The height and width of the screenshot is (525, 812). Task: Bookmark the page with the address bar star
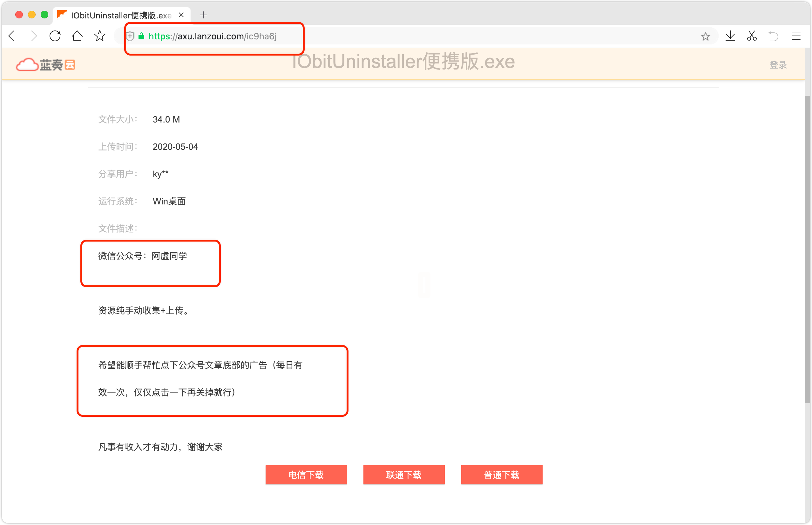point(705,36)
